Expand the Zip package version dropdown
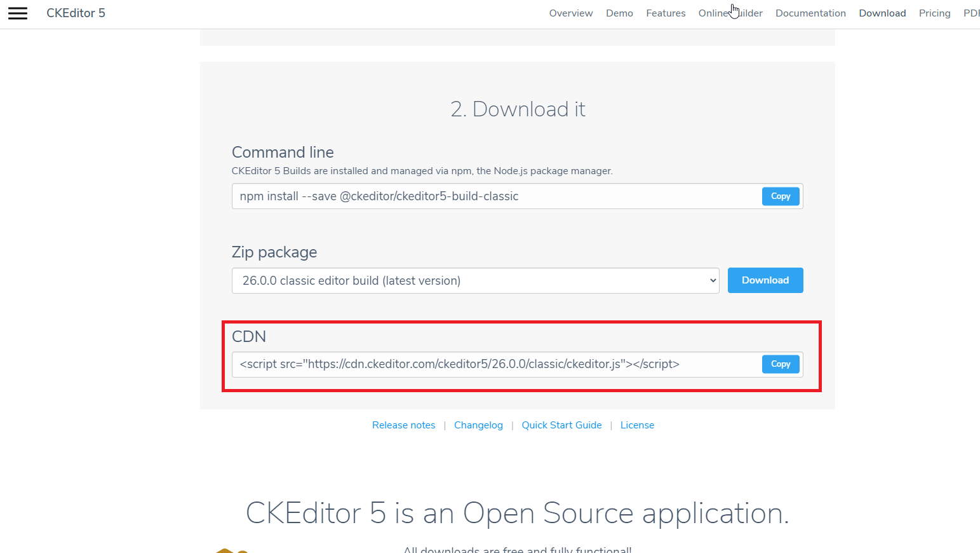Screen dimensions: 980x553 coord(476,280)
